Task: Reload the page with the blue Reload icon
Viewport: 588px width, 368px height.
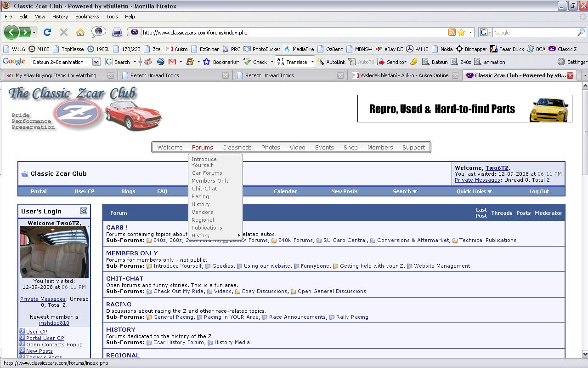Action: pyautogui.click(x=47, y=32)
